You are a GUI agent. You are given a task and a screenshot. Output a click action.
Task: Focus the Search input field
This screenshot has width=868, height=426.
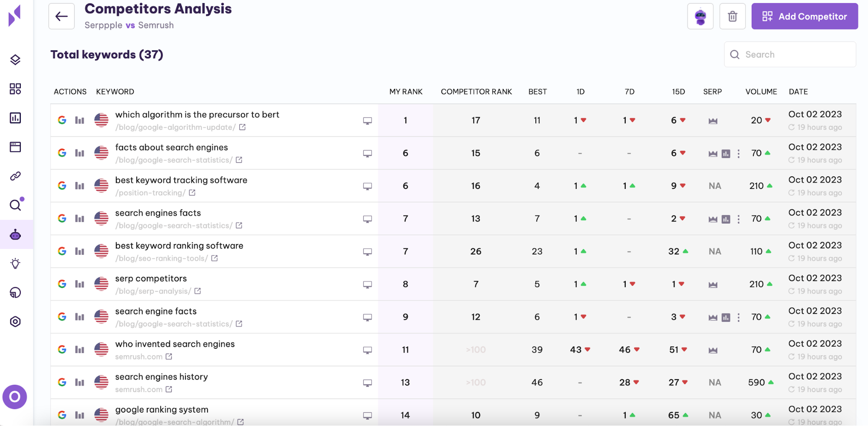click(790, 54)
